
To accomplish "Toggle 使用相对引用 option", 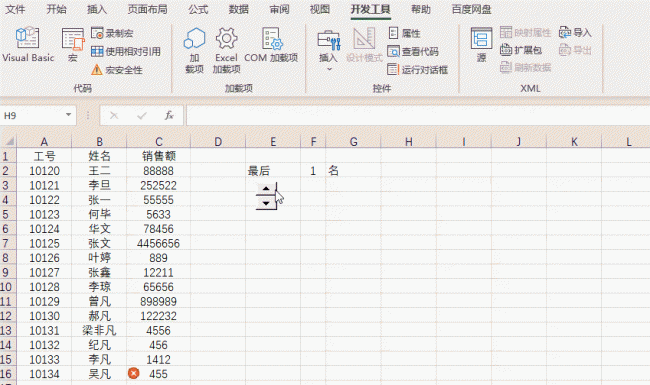I will click(126, 51).
